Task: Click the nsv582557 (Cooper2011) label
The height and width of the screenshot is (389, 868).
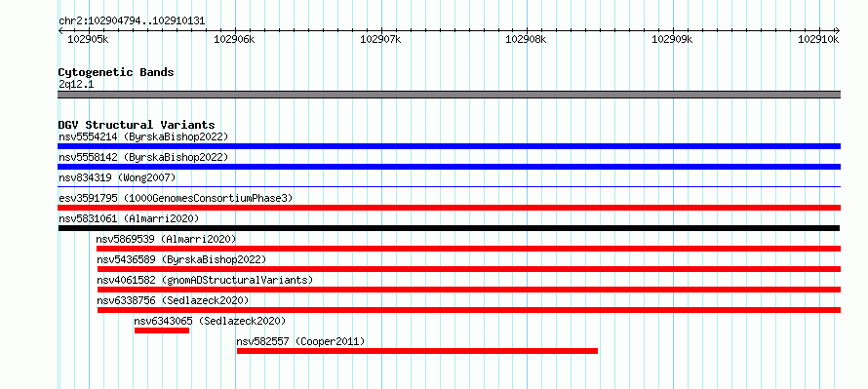Action: 300,341
